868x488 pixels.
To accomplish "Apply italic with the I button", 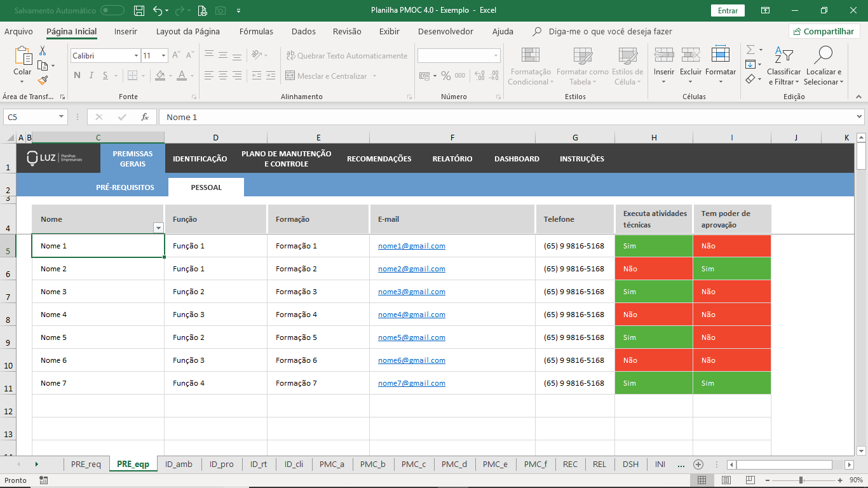I will (x=92, y=76).
